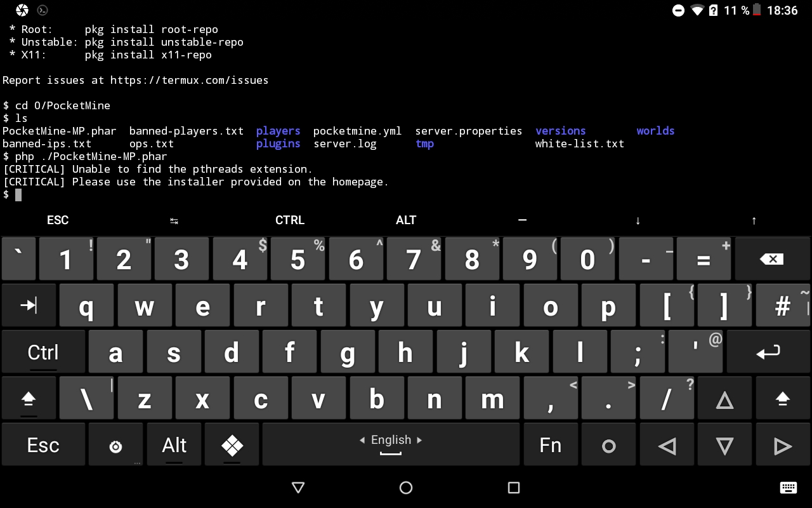Screen dimensions: 812x508
Task: Tap the terminal cursor at the prompt
Action: [18, 194]
